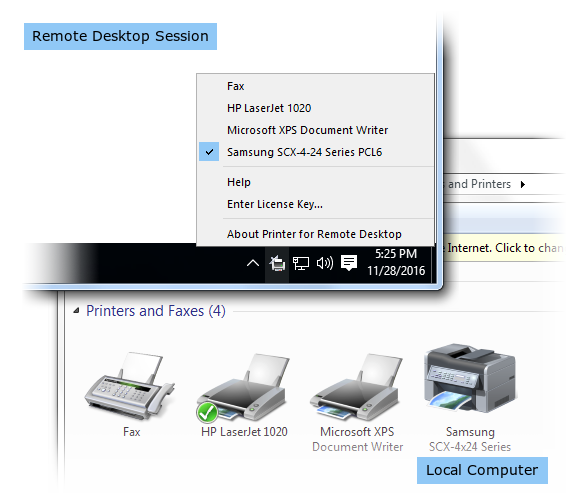
Task: Choose HP LaserJet 1020 menu entry
Action: pyautogui.click(x=316, y=108)
